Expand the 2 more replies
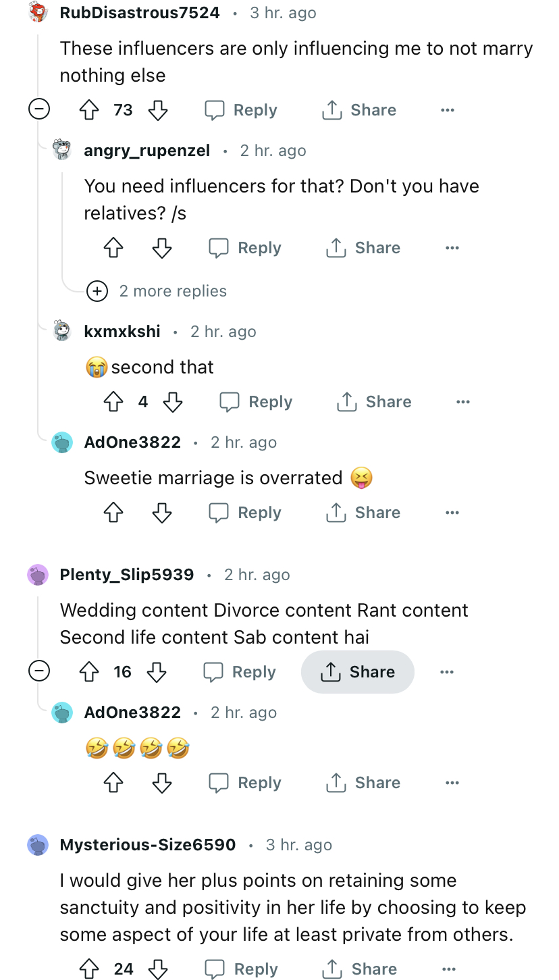The image size is (559, 980). click(x=98, y=291)
